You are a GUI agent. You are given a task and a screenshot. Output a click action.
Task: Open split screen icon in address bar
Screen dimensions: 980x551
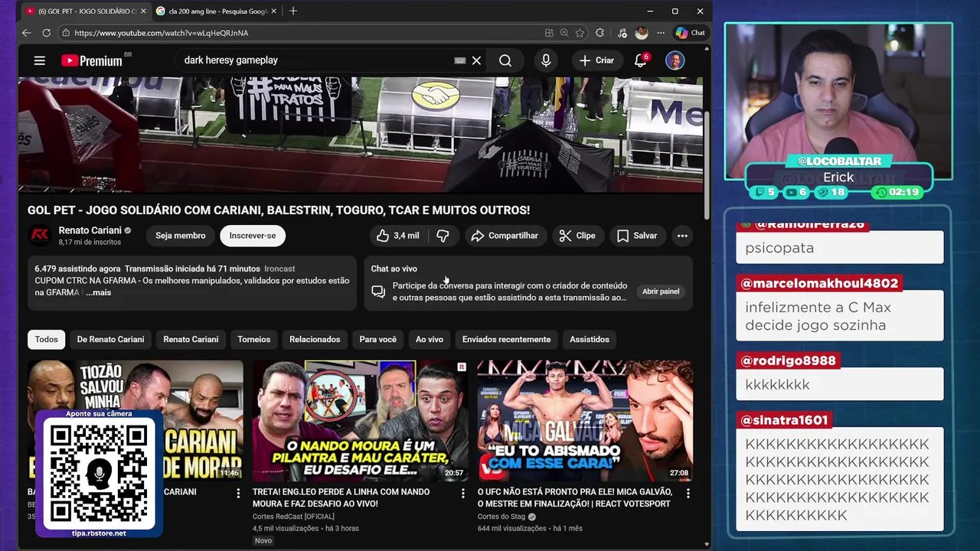[549, 33]
